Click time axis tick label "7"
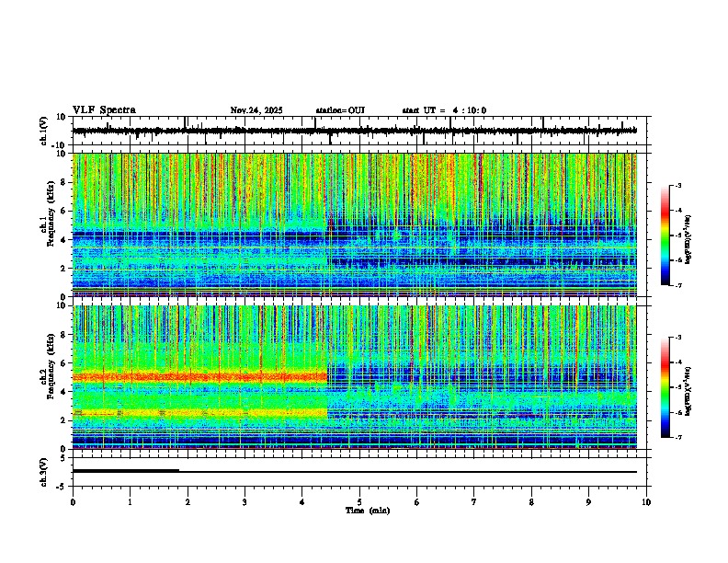 point(474,502)
